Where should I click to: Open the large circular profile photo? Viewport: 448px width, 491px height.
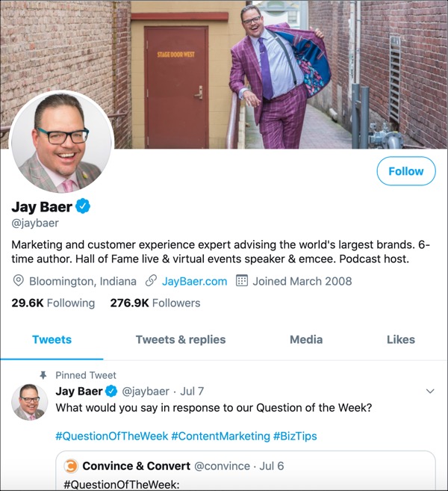pyautogui.click(x=62, y=141)
